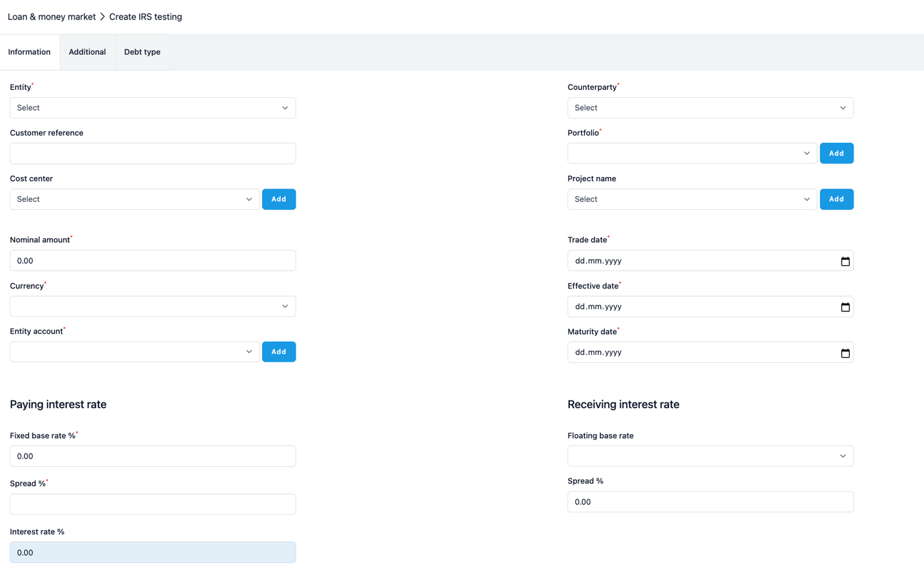Click the Maturity date field
Image resolution: width=924 pixels, height=579 pixels.
(x=710, y=352)
